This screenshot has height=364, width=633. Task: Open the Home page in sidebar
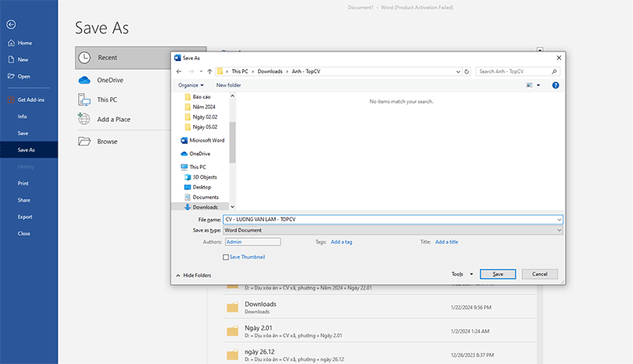21,43
